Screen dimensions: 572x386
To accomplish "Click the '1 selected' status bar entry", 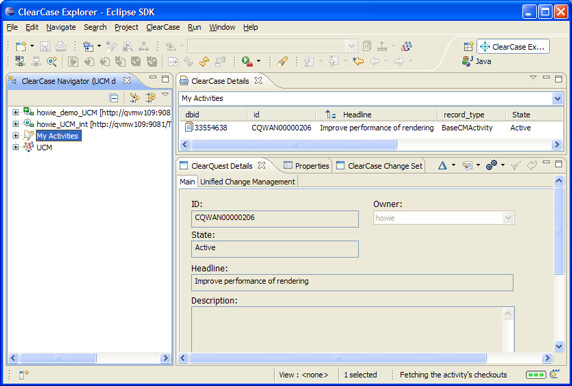I will tap(360, 375).
